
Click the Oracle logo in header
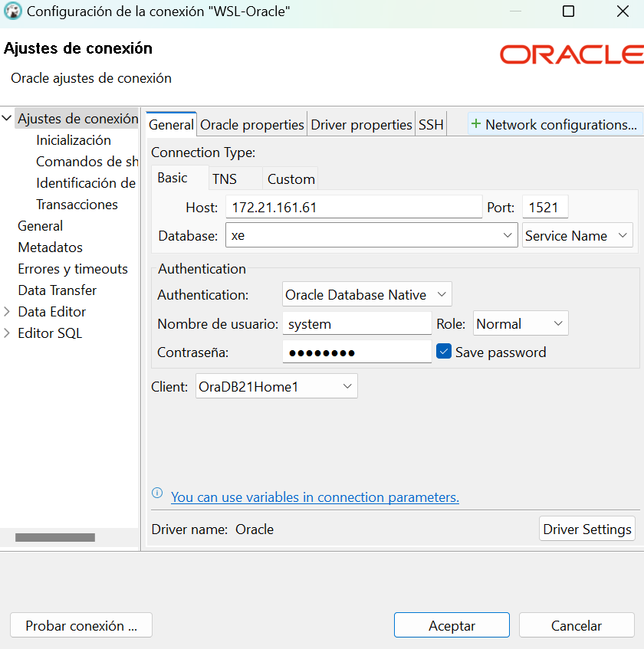pos(571,54)
